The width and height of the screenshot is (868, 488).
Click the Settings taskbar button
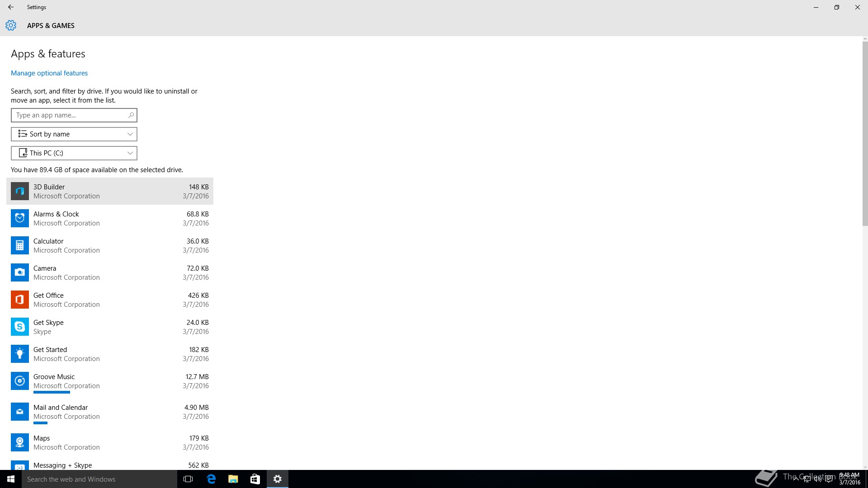pos(278,479)
